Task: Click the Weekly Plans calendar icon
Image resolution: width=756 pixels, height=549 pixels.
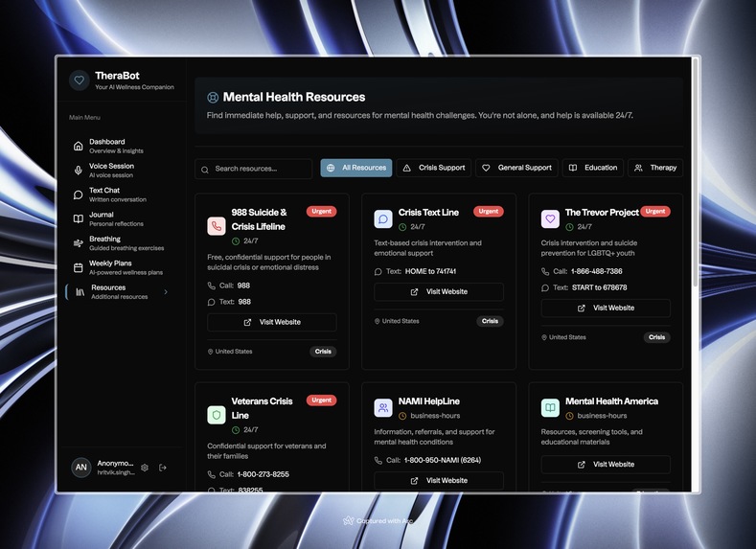Action: (79, 267)
